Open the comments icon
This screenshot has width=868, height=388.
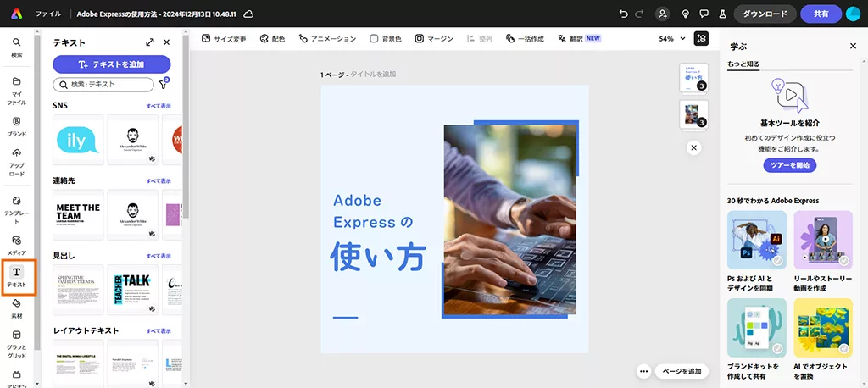(x=704, y=14)
